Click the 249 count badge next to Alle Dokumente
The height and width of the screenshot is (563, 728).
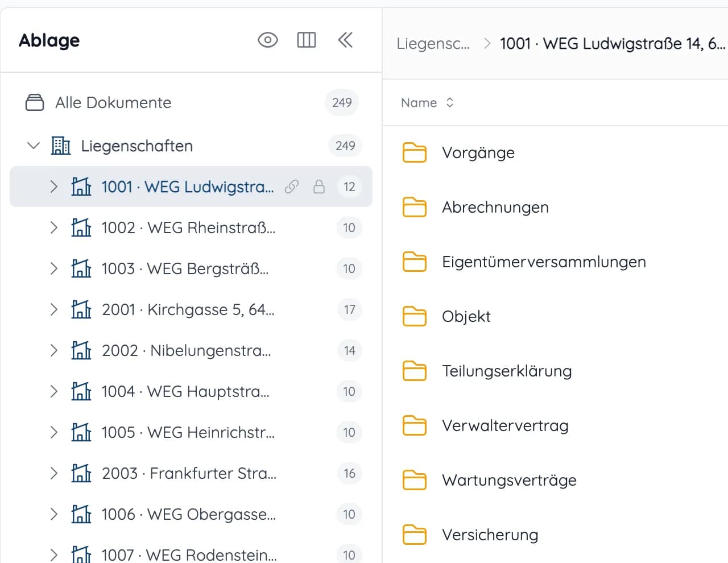point(342,102)
